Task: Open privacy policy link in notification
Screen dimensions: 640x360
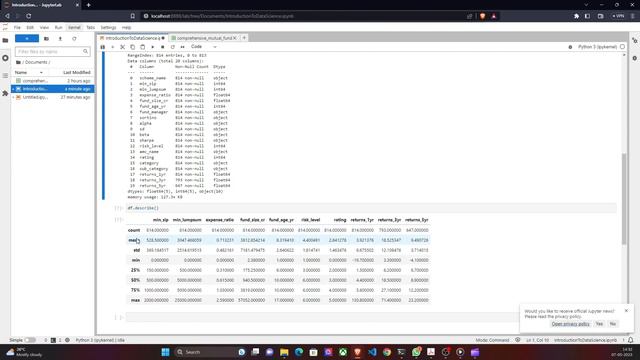Action: click(x=570, y=324)
